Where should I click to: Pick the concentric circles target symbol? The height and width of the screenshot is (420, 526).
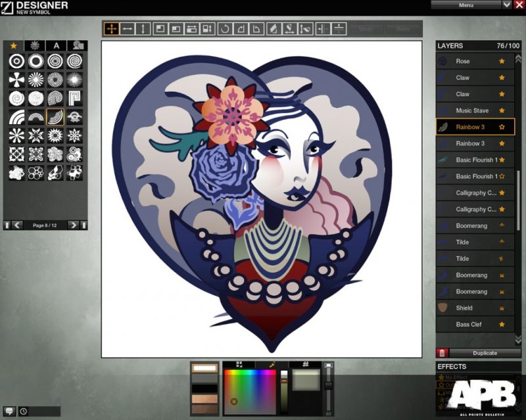(x=17, y=61)
